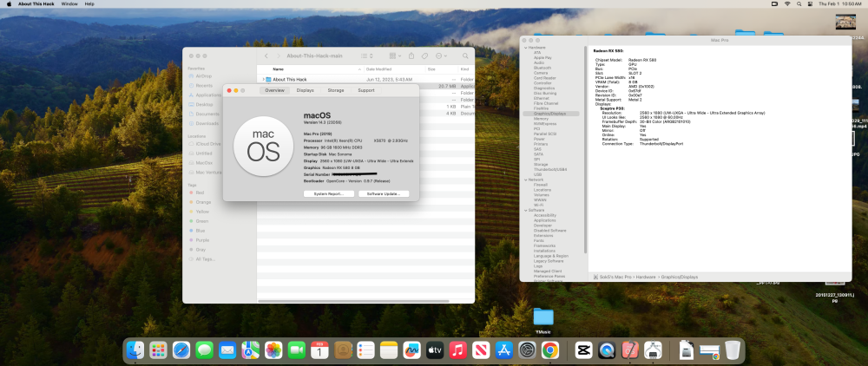Open the Window menu in menu bar

coord(69,3)
